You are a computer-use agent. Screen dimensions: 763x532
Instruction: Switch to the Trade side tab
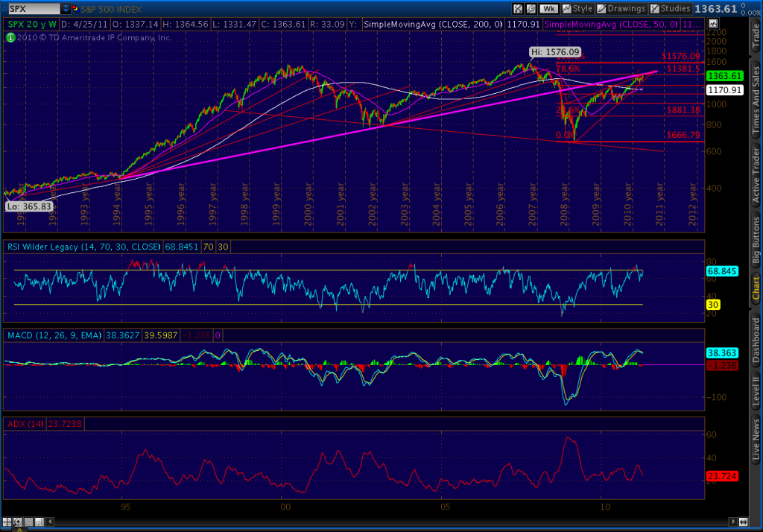click(756, 37)
